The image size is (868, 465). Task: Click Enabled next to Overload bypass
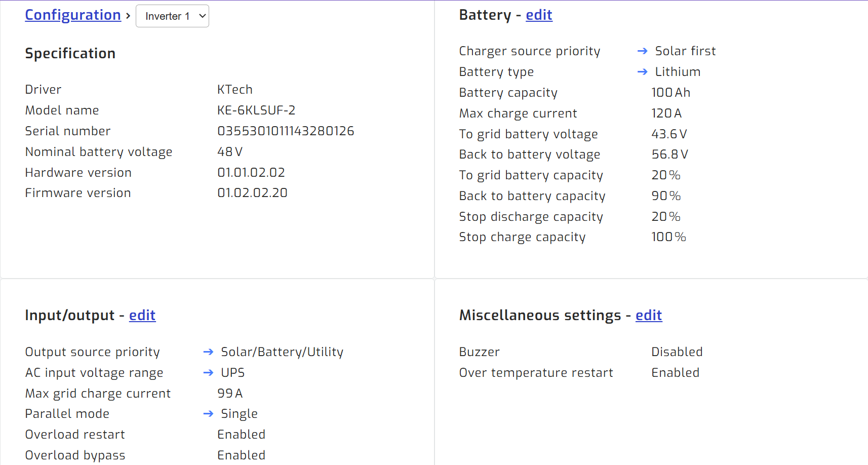(x=241, y=454)
